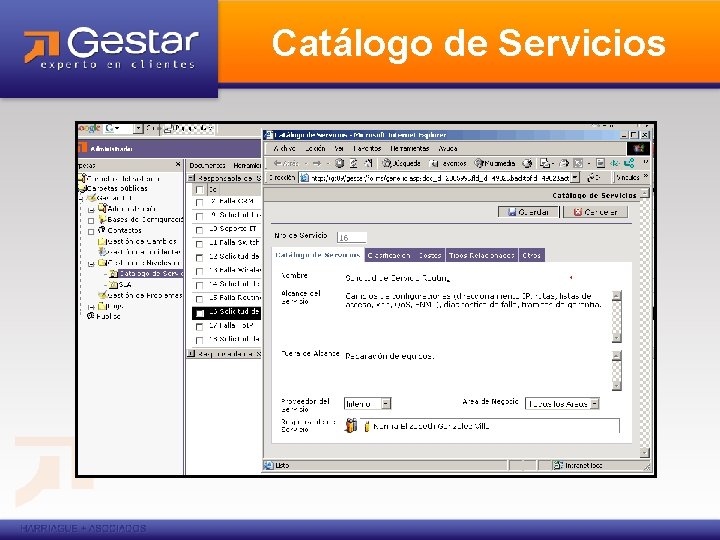Expand the bottom Responsable del S group
This screenshot has height=540, width=720.
pos(192,354)
